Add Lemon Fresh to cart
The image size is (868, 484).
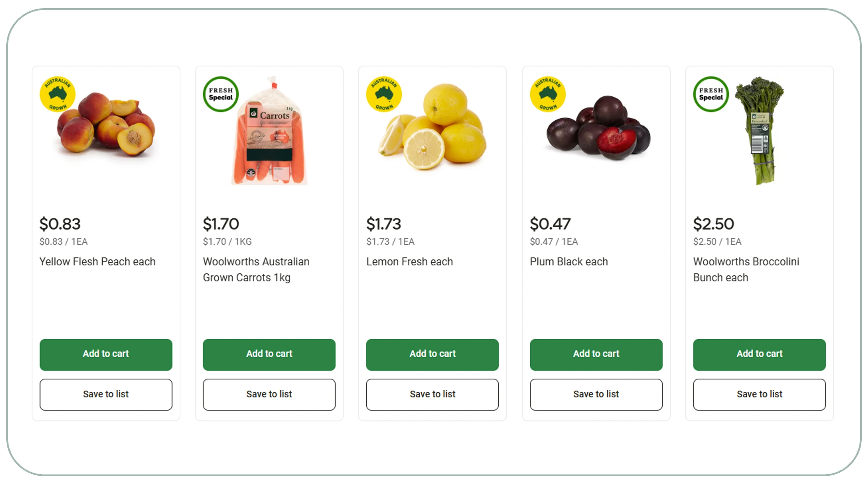pos(432,354)
